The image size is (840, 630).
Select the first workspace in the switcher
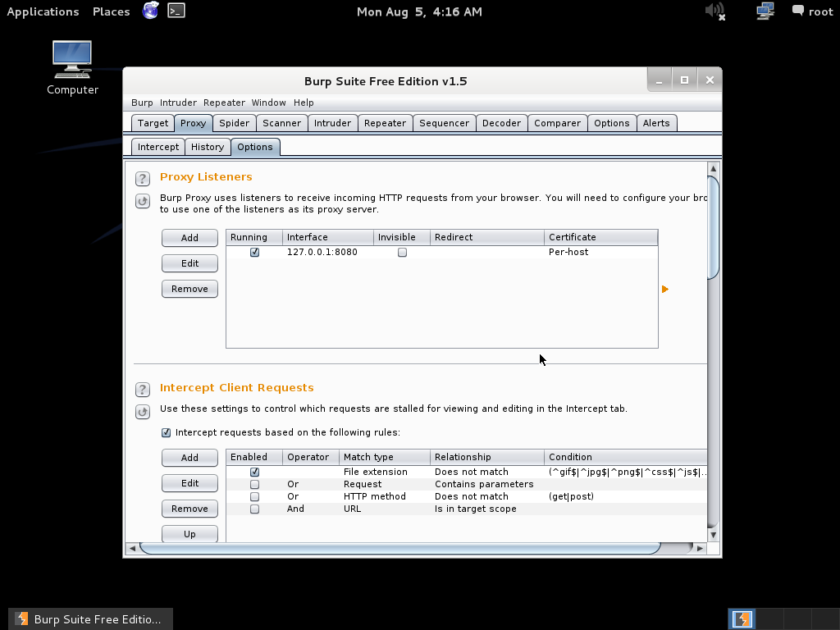(x=742, y=619)
